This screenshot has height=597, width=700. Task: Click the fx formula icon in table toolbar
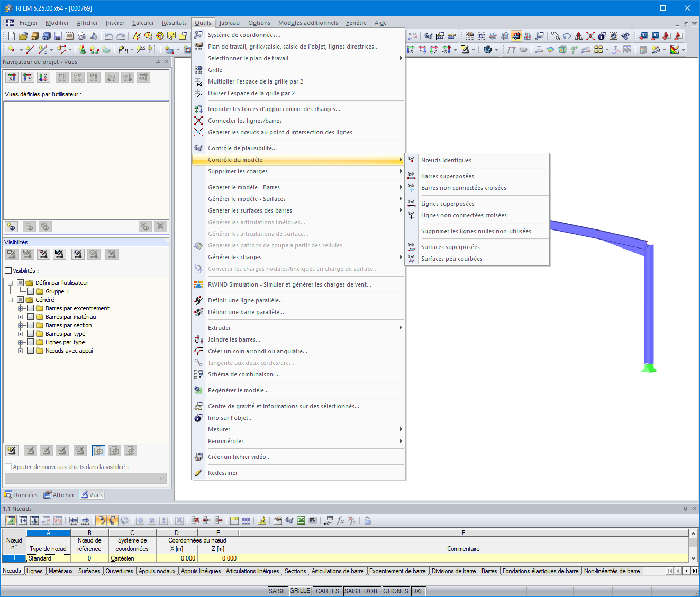(x=340, y=520)
